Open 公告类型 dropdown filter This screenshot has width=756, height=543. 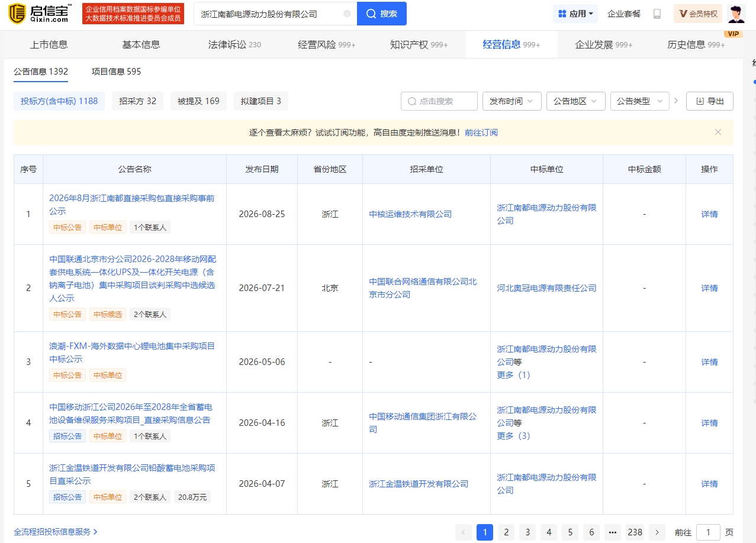(x=640, y=101)
